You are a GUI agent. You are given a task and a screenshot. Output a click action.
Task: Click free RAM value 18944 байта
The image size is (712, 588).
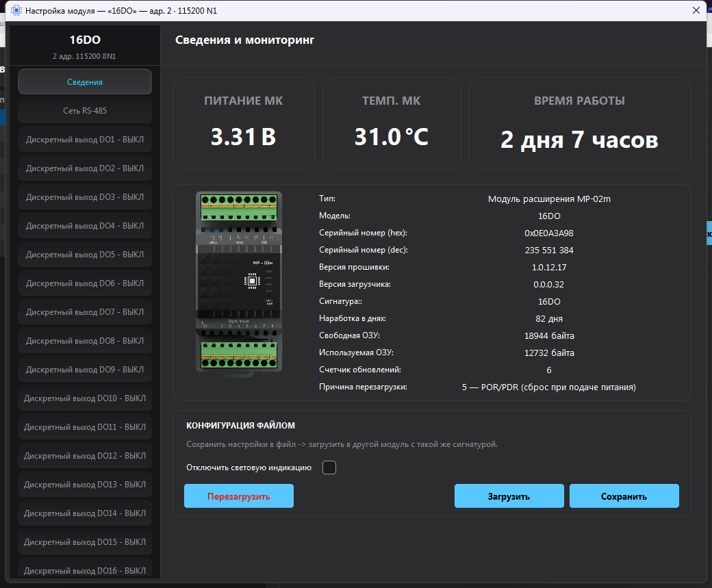tap(549, 336)
